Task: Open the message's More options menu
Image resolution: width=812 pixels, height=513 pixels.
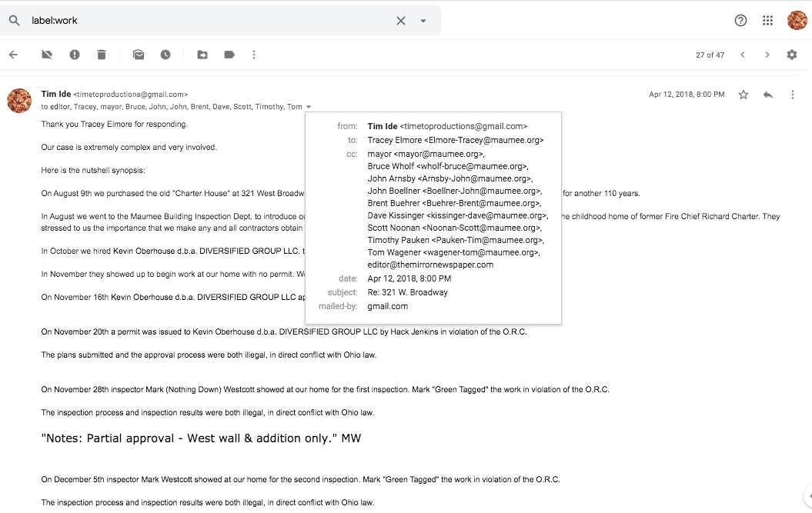Action: click(x=793, y=95)
